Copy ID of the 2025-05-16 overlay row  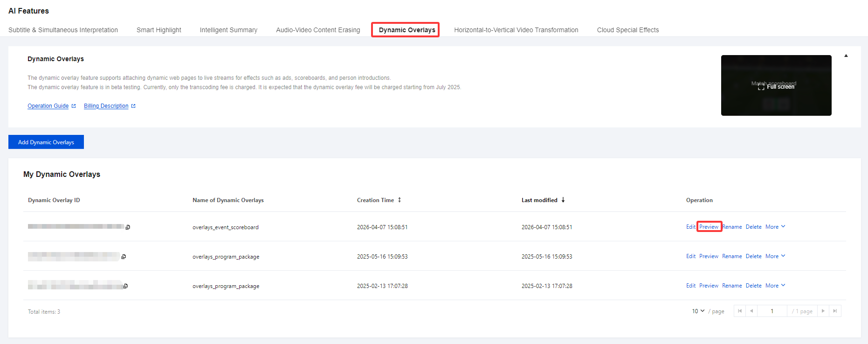[x=124, y=257]
